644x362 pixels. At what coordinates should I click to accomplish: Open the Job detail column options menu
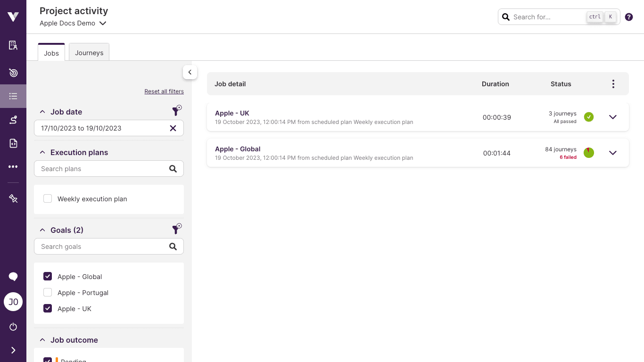coord(613,83)
